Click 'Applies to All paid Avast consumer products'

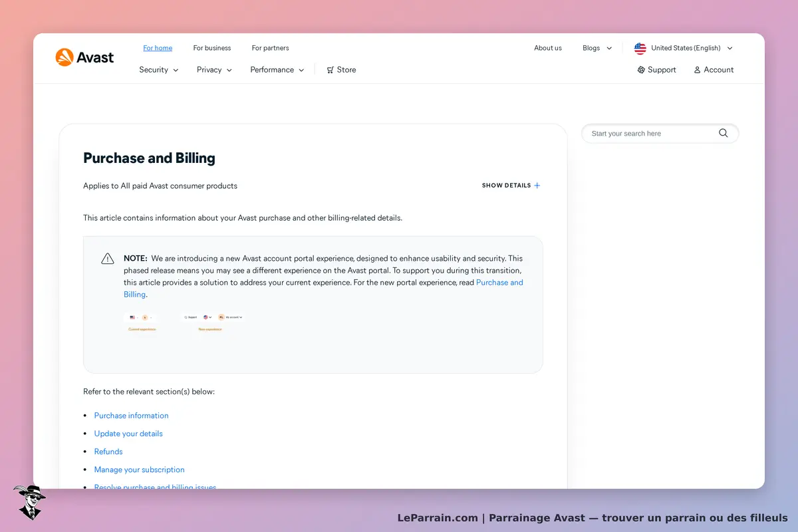click(x=160, y=186)
